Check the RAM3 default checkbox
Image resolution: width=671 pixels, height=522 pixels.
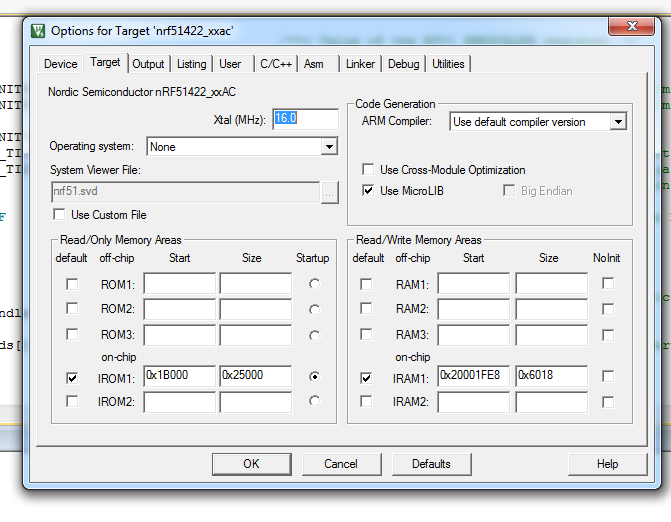(x=366, y=334)
